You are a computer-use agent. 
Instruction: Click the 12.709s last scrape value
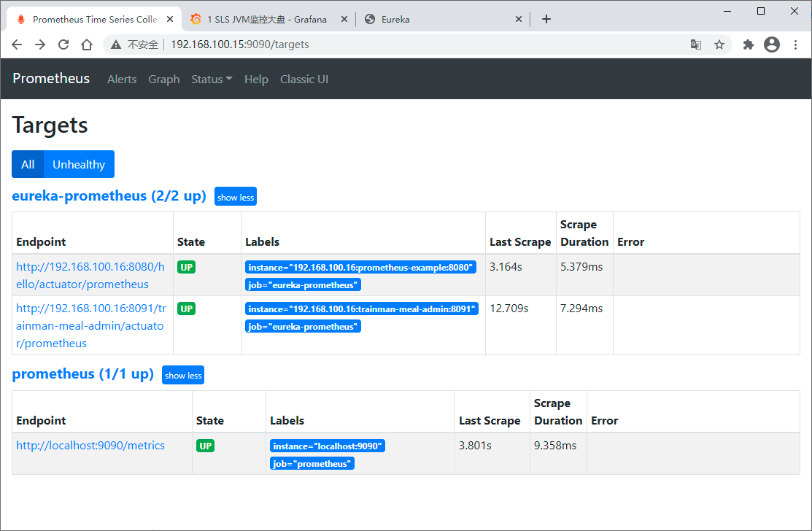point(509,309)
